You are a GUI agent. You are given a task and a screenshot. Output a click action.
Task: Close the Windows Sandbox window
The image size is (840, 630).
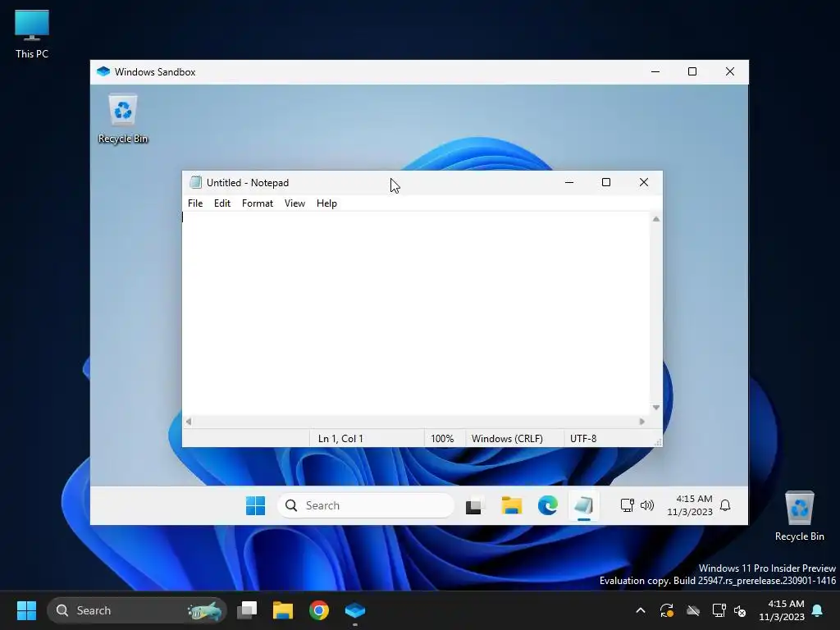729,71
